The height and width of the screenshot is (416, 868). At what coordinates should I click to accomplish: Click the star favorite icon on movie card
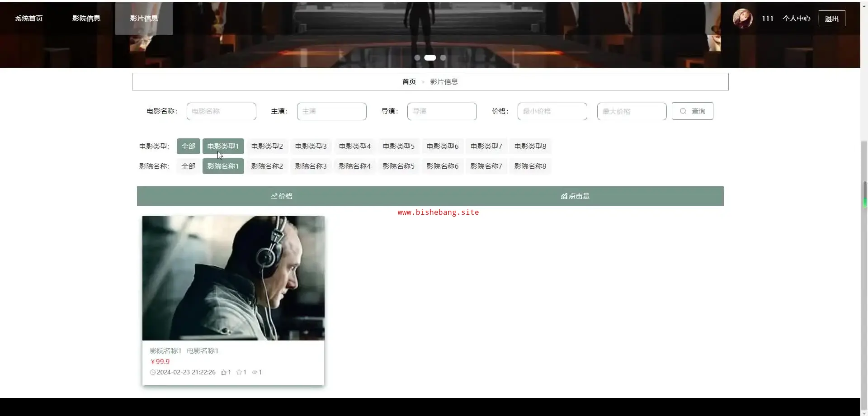click(239, 372)
